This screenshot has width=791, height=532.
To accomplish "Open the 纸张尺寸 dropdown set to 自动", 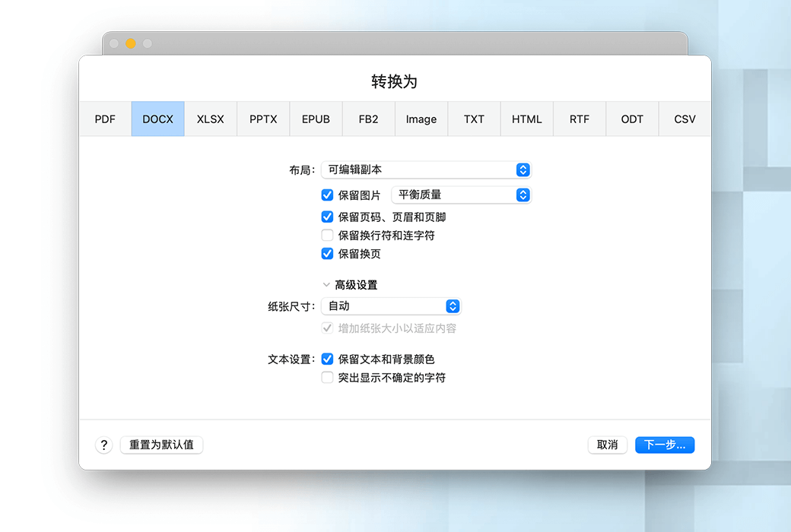I will (x=391, y=306).
